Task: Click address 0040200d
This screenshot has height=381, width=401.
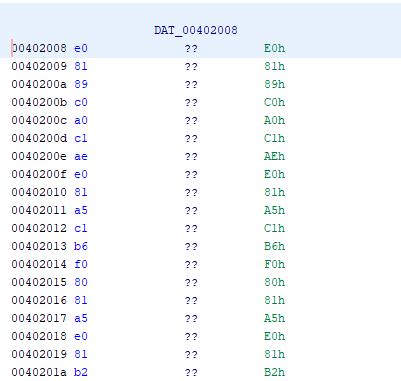Action: click(x=39, y=138)
